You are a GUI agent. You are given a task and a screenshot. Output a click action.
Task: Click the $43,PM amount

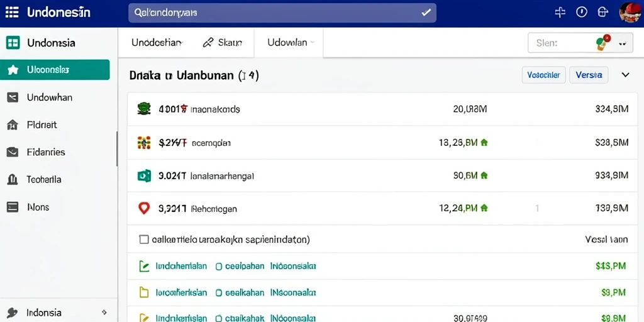[x=610, y=266]
